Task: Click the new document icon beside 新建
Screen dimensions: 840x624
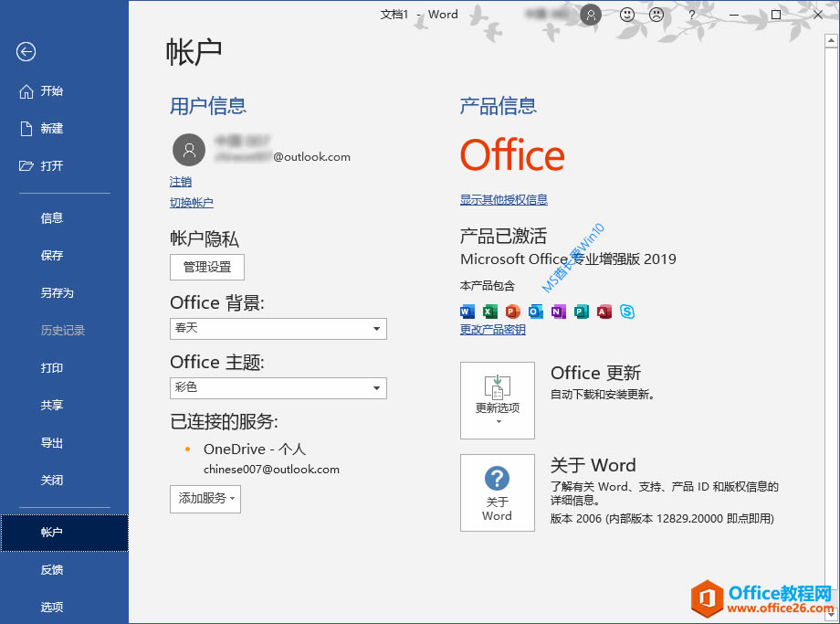Action: pos(26,129)
